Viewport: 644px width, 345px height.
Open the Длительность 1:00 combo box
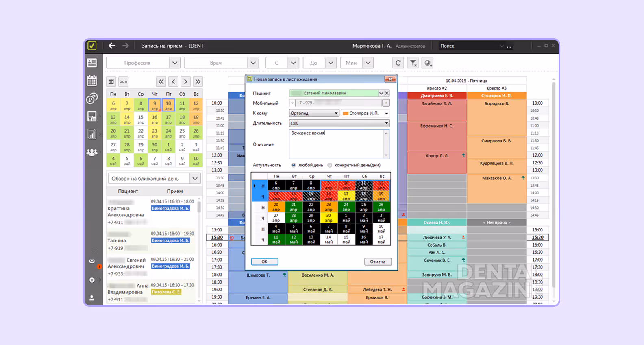(339, 123)
